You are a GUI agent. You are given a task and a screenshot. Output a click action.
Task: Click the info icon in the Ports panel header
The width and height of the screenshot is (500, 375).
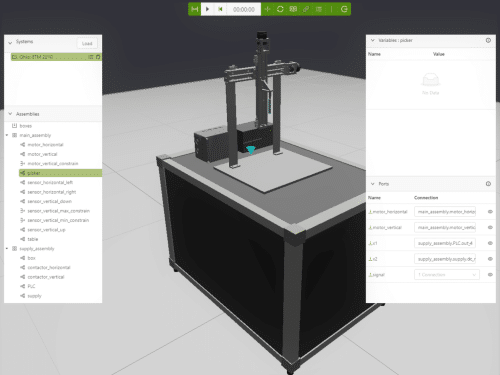tap(488, 184)
